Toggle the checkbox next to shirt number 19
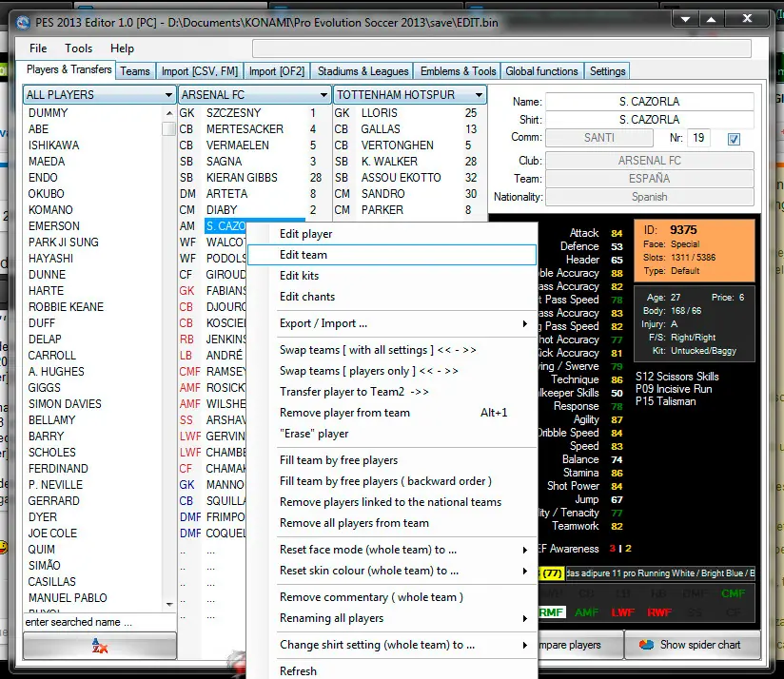 tap(734, 139)
